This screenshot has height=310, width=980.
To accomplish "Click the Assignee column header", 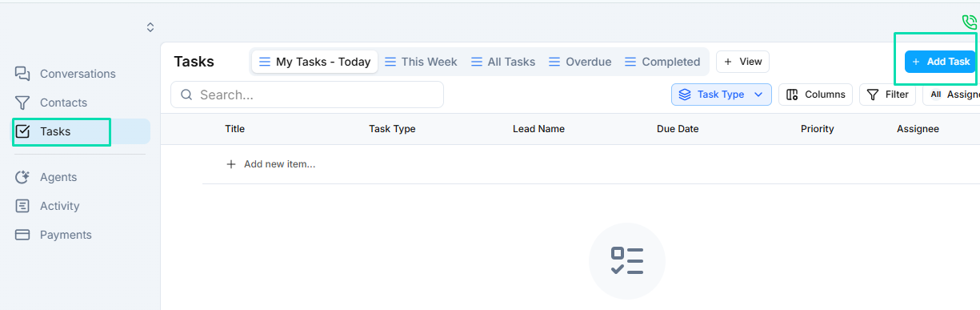I will coord(918,129).
